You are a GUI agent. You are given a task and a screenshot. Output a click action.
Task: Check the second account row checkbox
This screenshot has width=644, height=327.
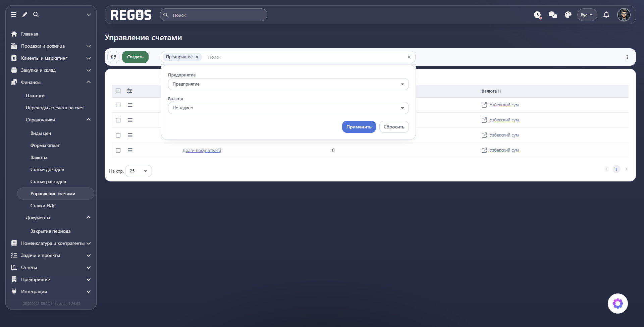118,120
